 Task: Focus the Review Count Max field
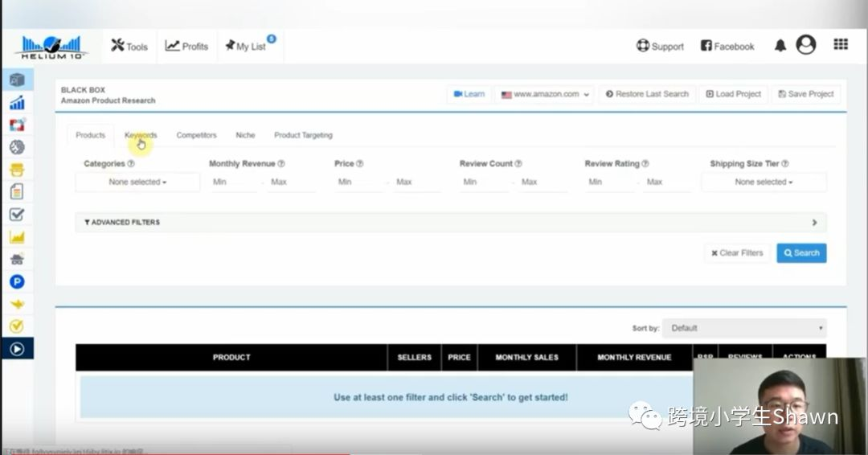point(543,182)
